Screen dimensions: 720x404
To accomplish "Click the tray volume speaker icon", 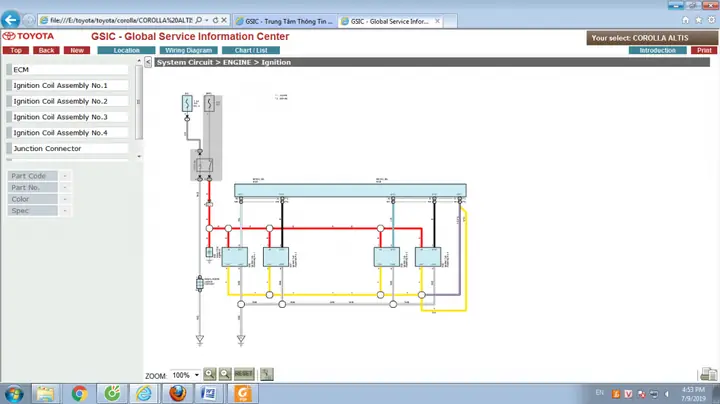I will tap(667, 394).
